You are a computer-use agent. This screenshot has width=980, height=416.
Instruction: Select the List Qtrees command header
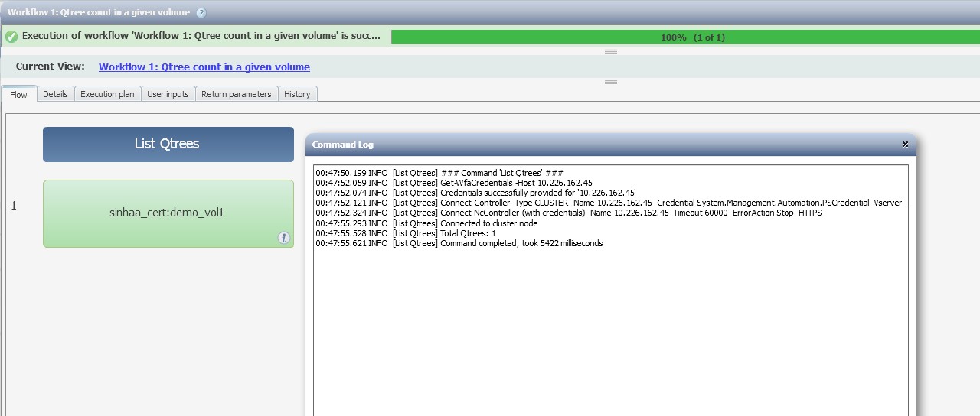coord(168,145)
